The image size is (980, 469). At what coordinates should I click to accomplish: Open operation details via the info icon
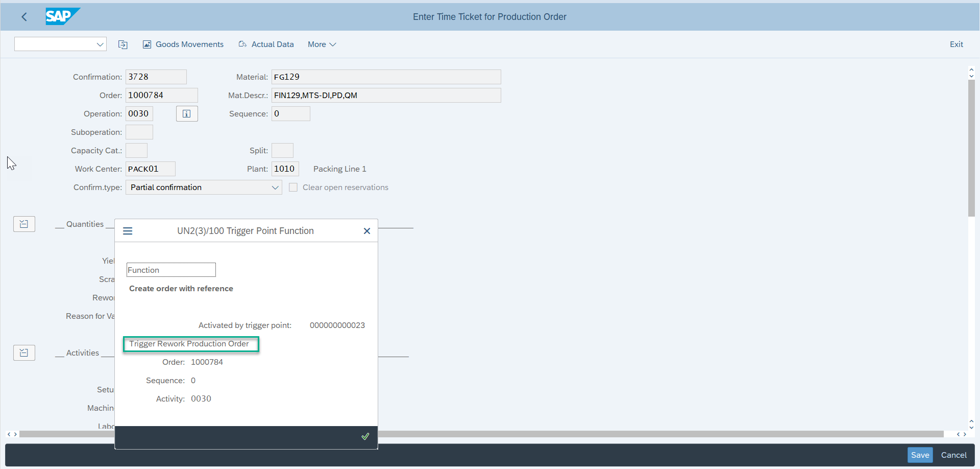[x=186, y=113]
